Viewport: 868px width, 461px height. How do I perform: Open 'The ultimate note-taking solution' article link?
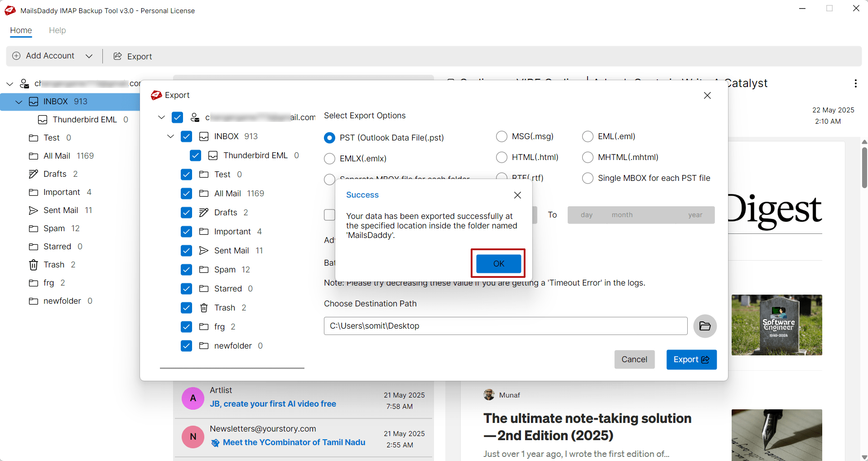587,427
